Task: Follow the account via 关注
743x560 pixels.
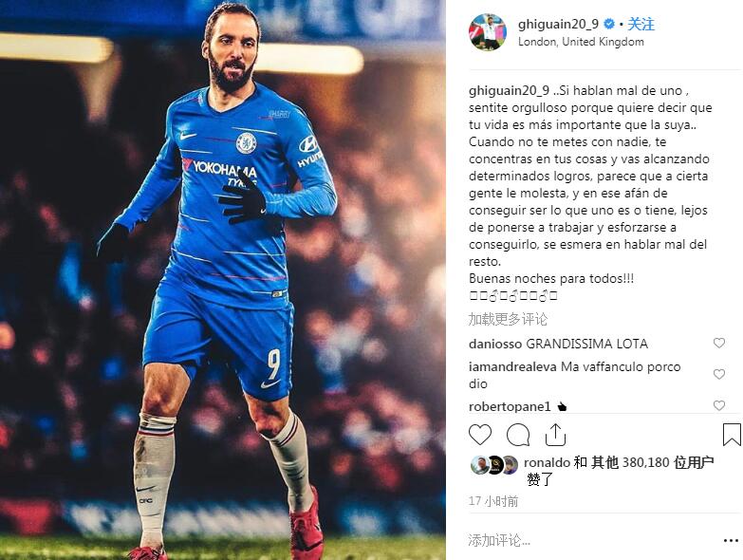Action: [x=641, y=24]
